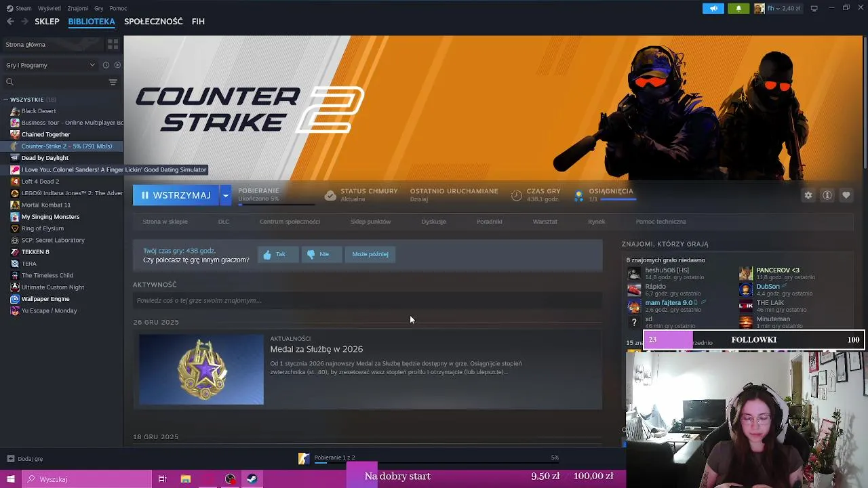Open FIH profile tab

click(x=198, y=22)
